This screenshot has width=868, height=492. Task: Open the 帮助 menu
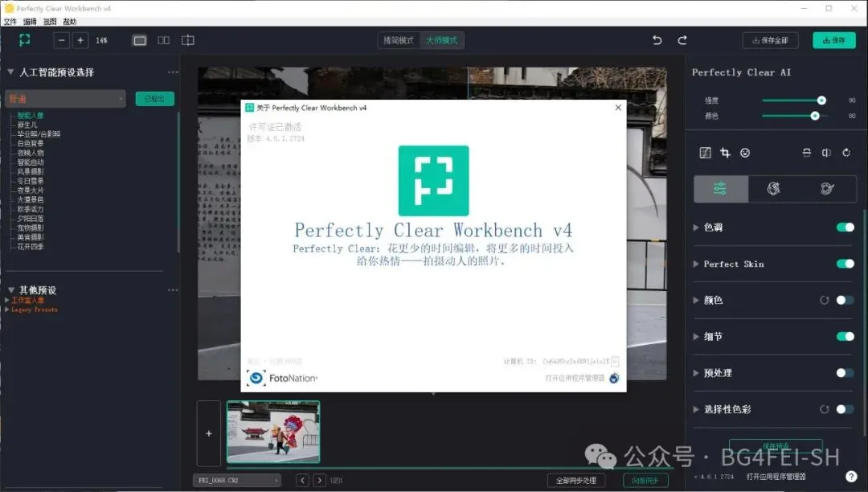coord(70,22)
